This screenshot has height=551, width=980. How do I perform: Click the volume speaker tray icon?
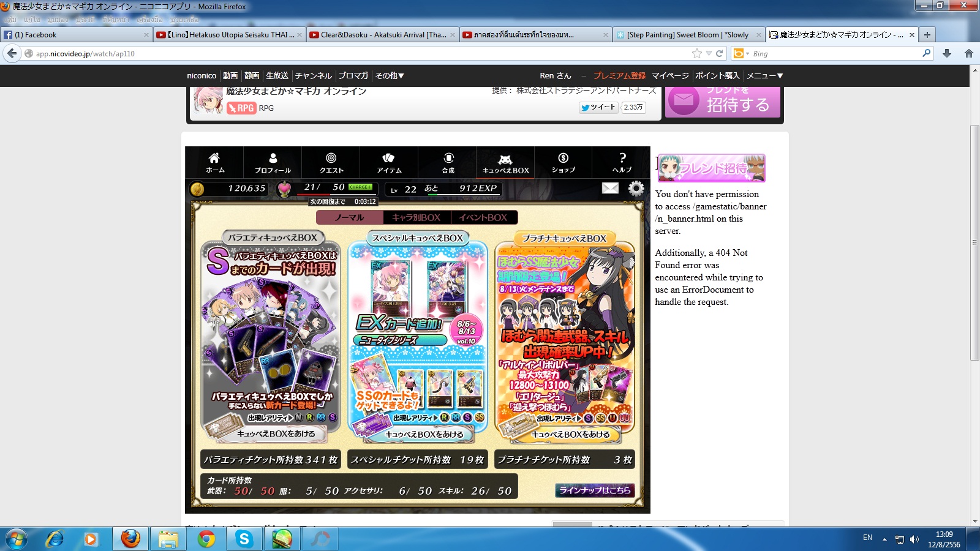(x=914, y=539)
